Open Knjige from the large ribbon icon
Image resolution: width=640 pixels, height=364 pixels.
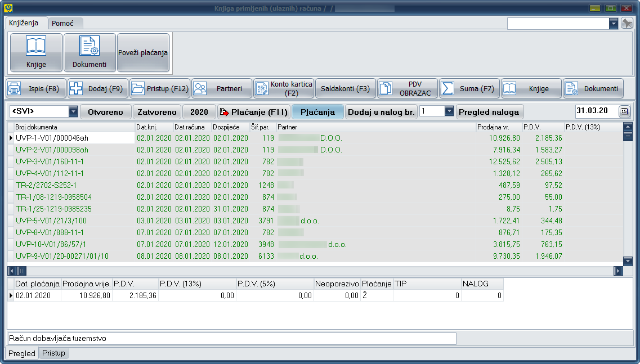36,52
